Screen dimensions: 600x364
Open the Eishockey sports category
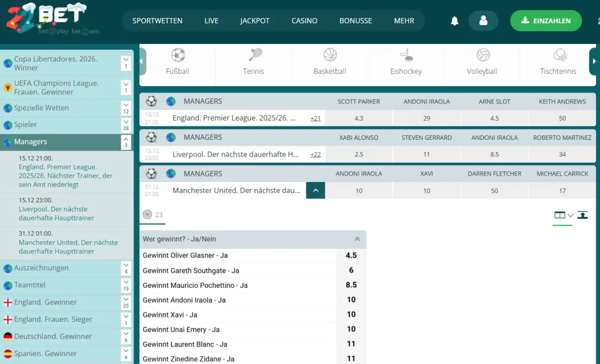pos(405,60)
